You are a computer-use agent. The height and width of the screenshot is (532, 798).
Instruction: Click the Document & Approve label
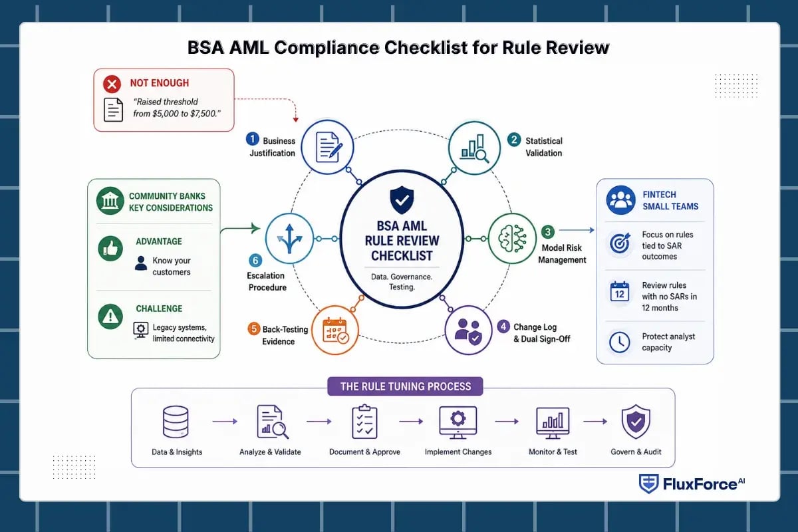[364, 452]
